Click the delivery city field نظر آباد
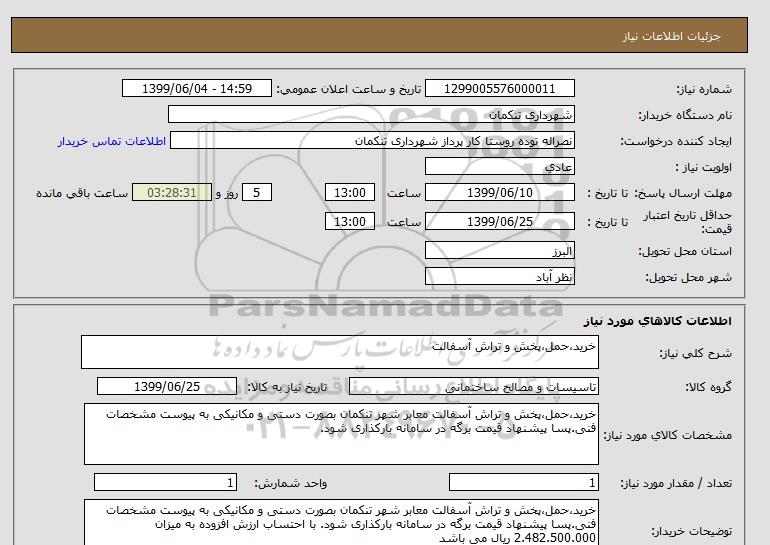This screenshot has height=545, width=770. click(499, 276)
